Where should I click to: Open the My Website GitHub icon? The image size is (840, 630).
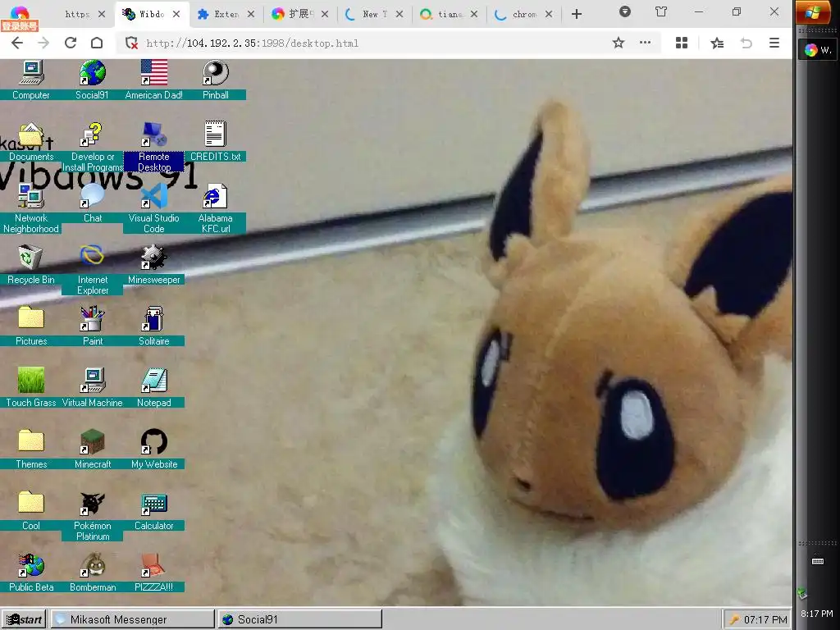click(x=153, y=449)
